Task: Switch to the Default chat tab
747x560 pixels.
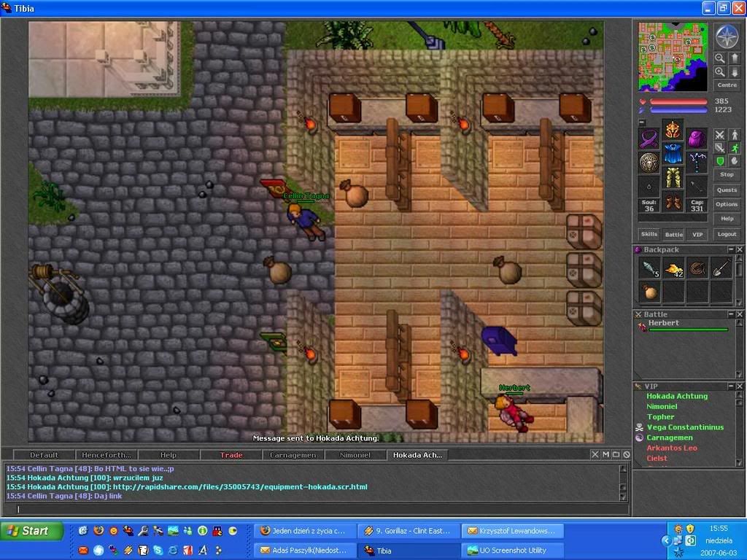Action: [x=44, y=455]
